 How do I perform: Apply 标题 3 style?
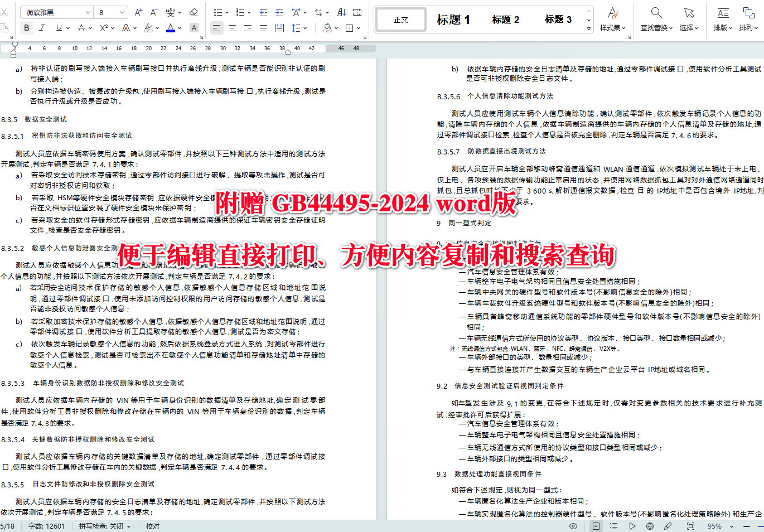tap(558, 20)
